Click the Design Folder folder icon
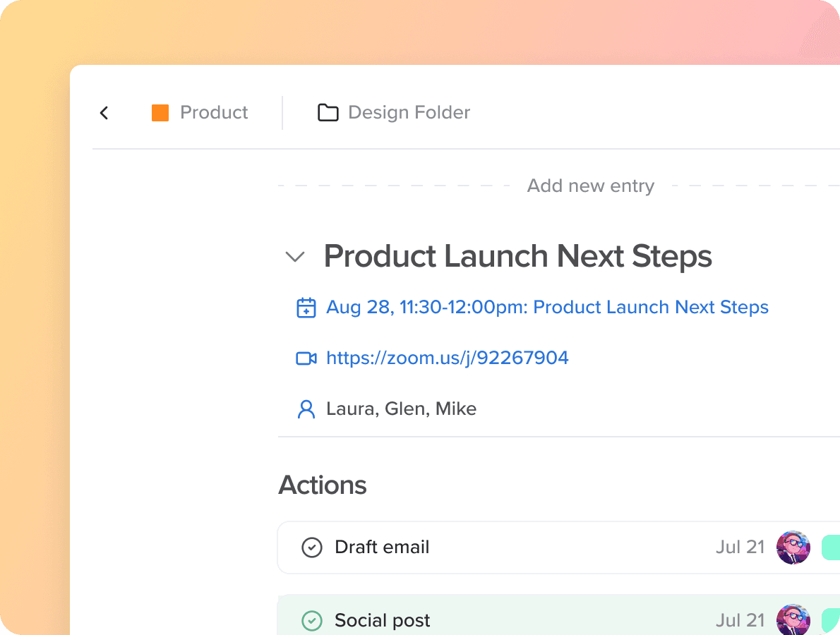 (328, 112)
